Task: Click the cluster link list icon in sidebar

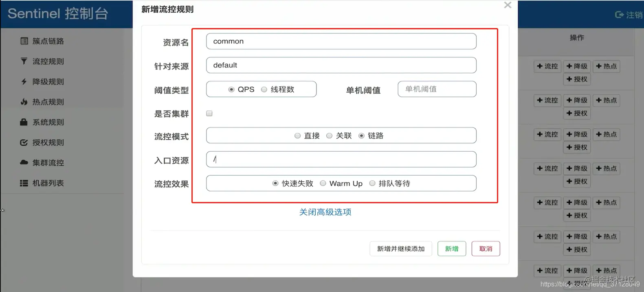Action: point(24,41)
